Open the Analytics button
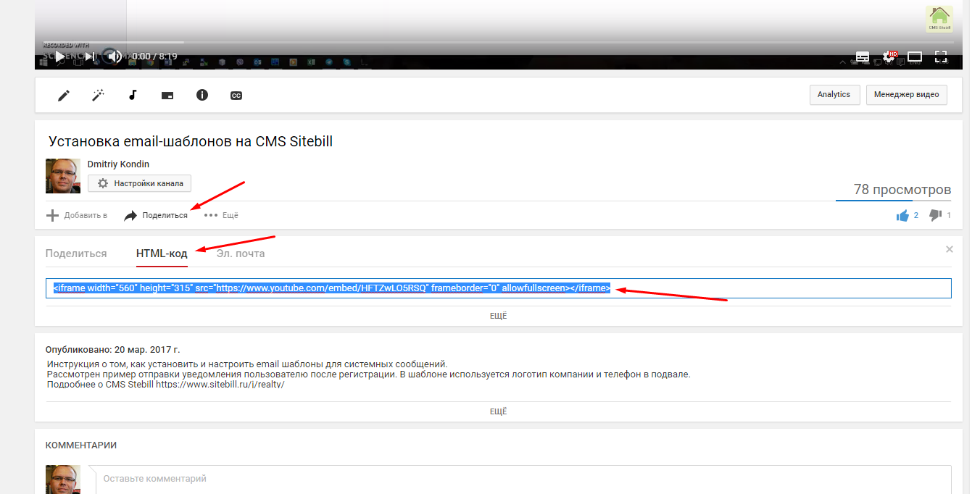 (834, 95)
